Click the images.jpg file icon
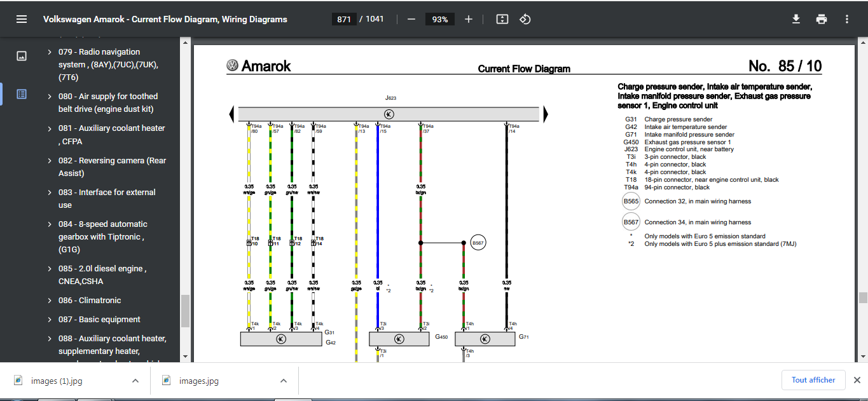The image size is (868, 401). coord(167,381)
